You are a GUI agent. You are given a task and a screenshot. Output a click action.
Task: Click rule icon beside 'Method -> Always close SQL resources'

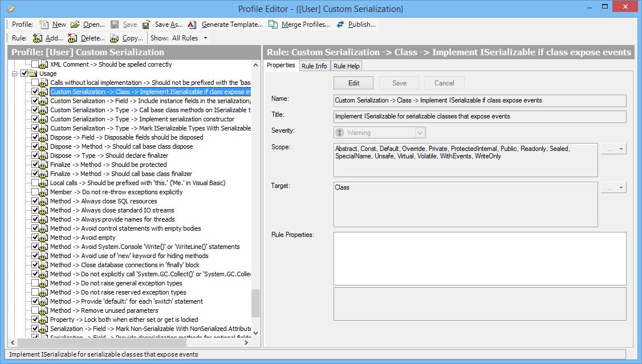tap(43, 202)
